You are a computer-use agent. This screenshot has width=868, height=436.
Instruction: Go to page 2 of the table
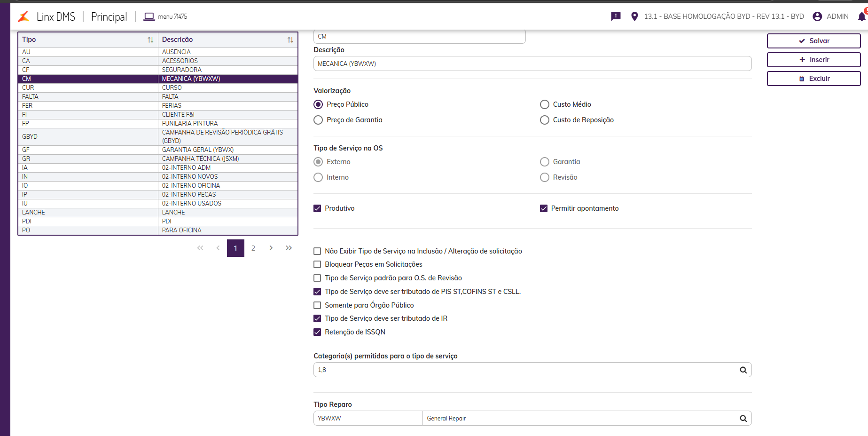[253, 248]
